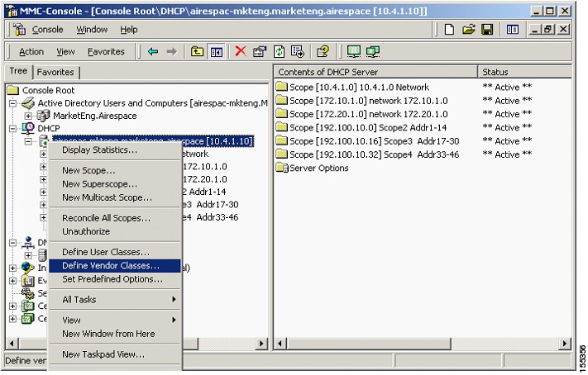This screenshot has height=375, width=588.
Task: Click folder icon of Scope [10.4.1.0] row
Action: tap(281, 87)
